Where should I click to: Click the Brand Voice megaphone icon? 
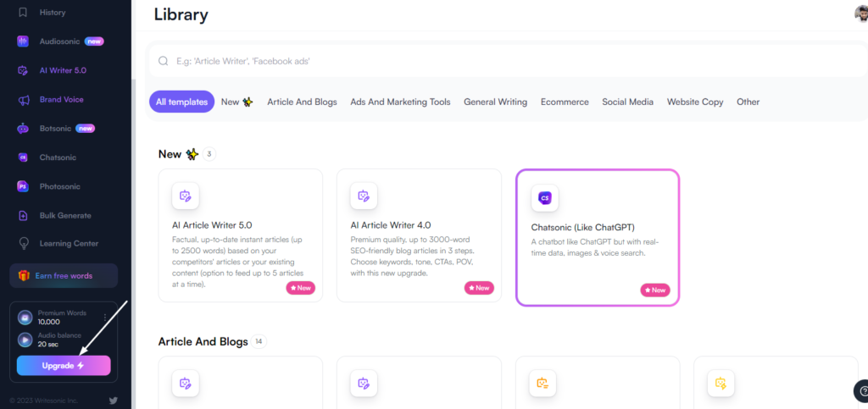click(23, 100)
